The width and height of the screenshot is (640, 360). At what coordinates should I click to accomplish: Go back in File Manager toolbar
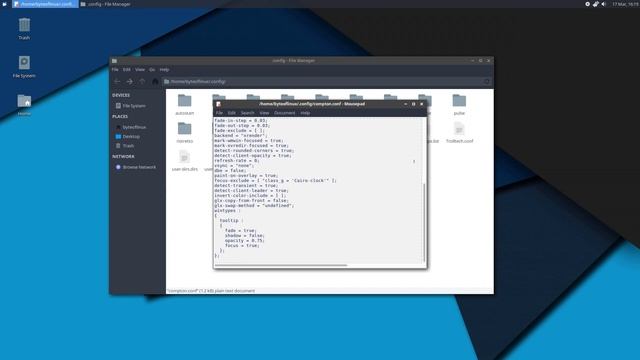pos(117,82)
